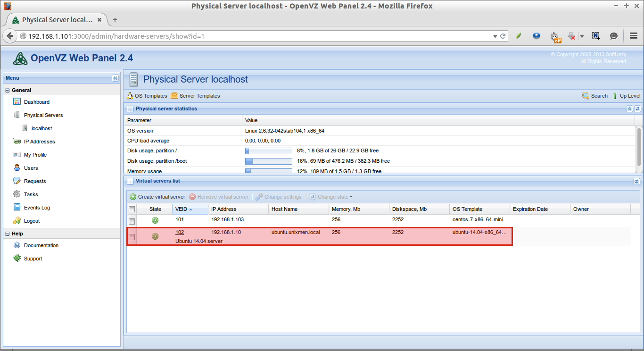Click state icon for server 102
This screenshot has height=351, width=644.
(x=155, y=236)
